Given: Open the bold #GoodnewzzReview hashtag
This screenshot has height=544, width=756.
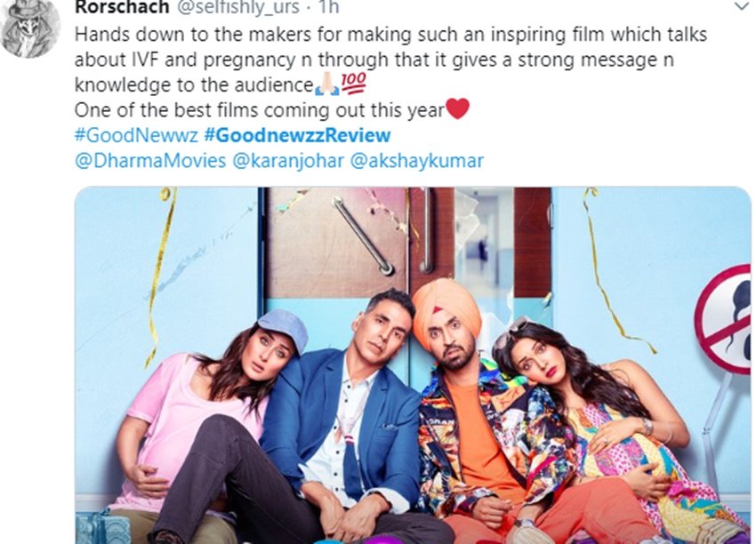Looking at the screenshot, I should click(x=297, y=135).
